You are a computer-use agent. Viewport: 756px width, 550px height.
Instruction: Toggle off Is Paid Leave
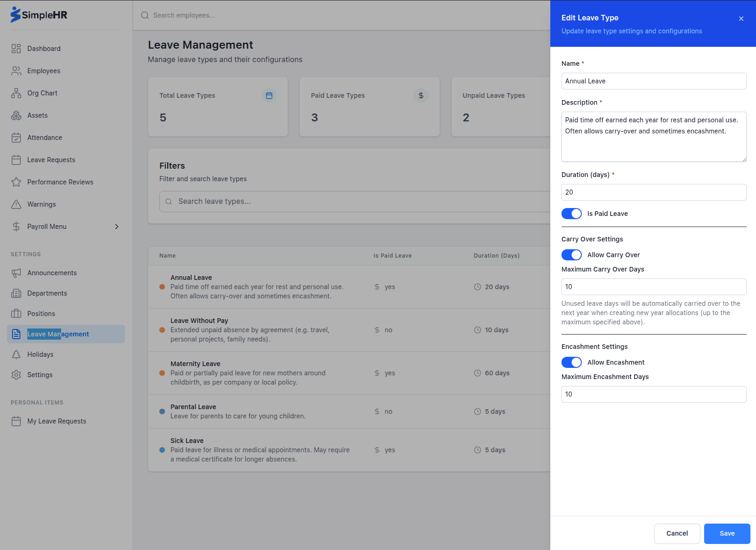572,214
